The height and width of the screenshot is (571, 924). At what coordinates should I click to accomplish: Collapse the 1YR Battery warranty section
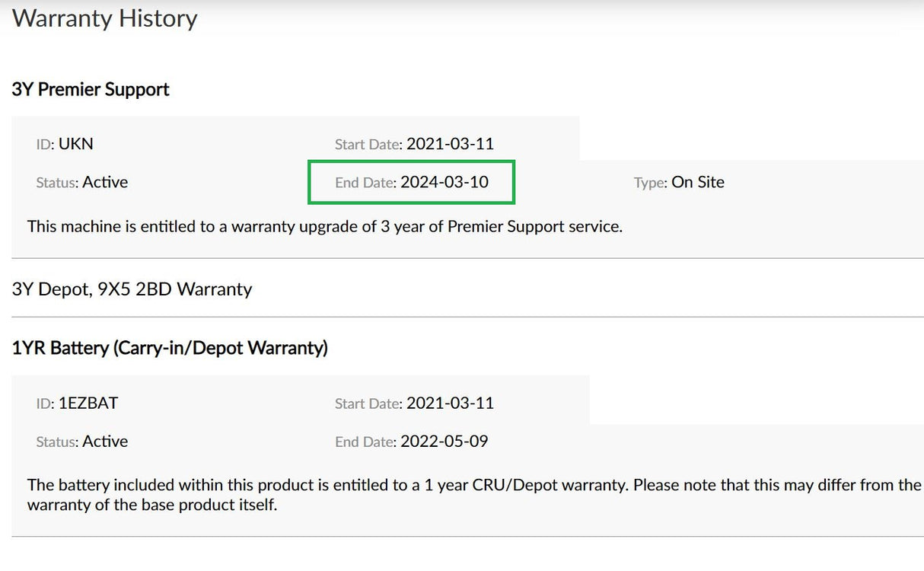(170, 349)
